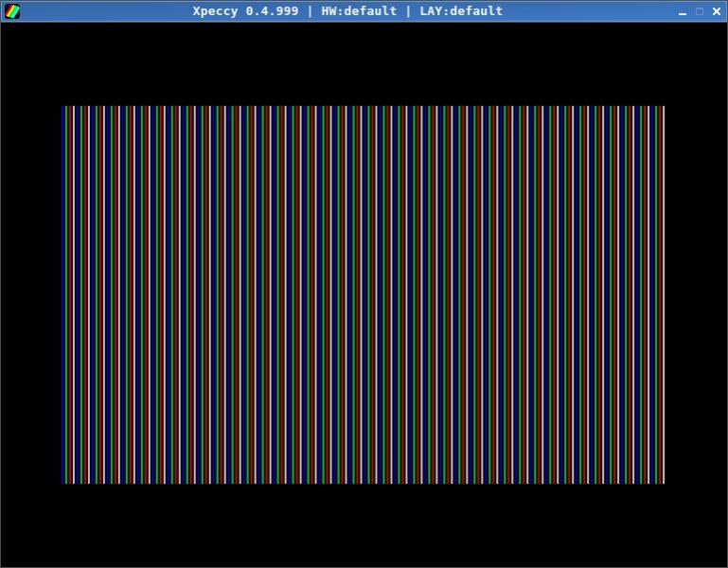Screen dimensions: 728x568
Task: Maximize the Xpeccy emulator window
Action: (699, 11)
